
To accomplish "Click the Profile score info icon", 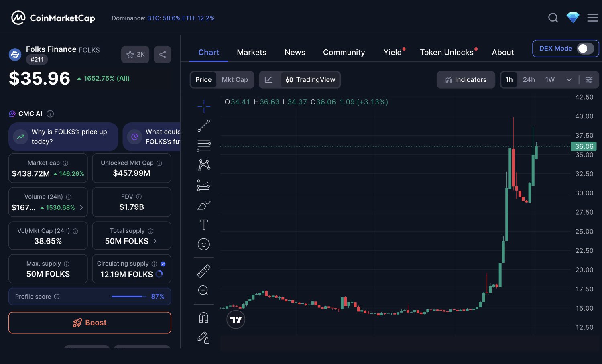I will tap(57, 297).
